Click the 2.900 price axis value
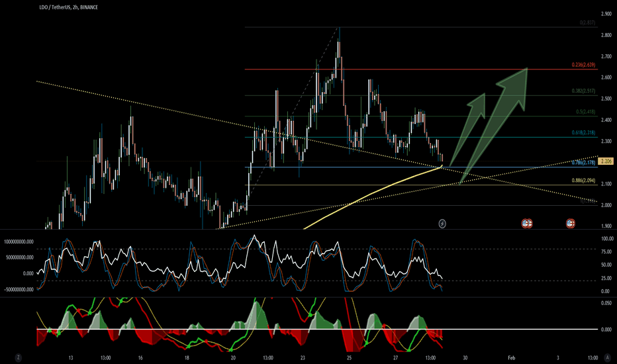The width and height of the screenshot is (617, 364). (606, 14)
